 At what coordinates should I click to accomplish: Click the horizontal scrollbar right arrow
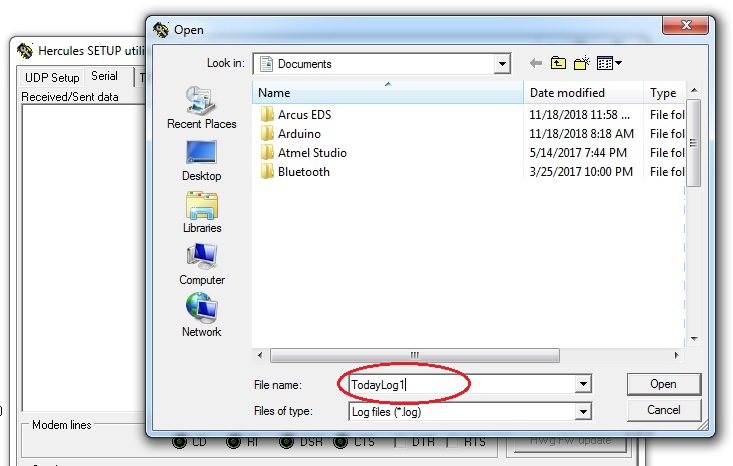(676, 355)
